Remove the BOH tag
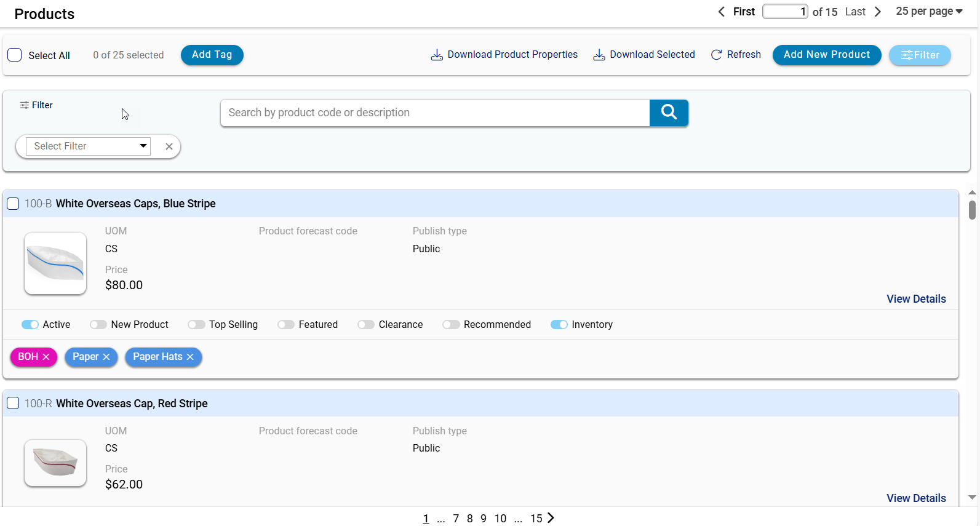 [x=46, y=357]
